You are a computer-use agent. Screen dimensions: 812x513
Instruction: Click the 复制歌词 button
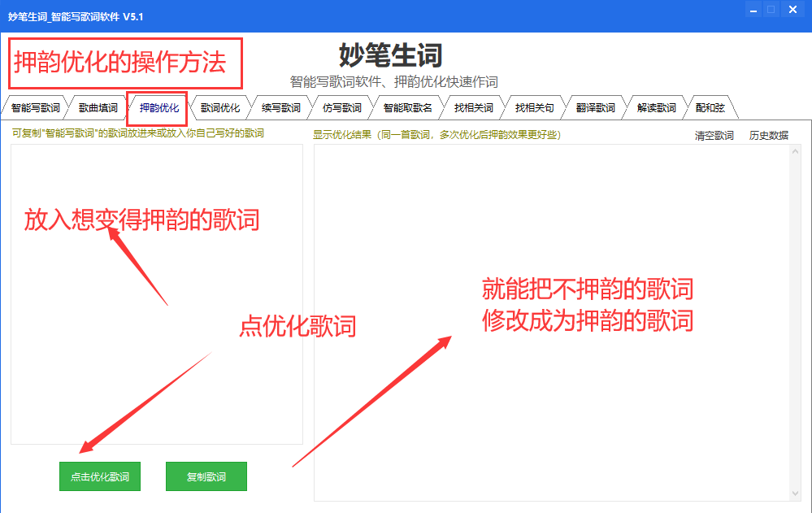coord(206,476)
